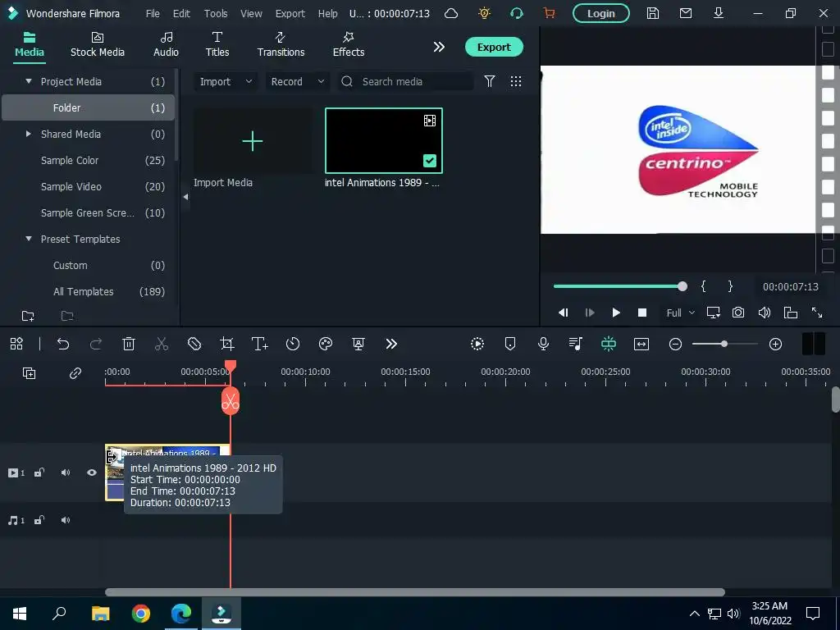Lock video track 1

[x=39, y=472]
